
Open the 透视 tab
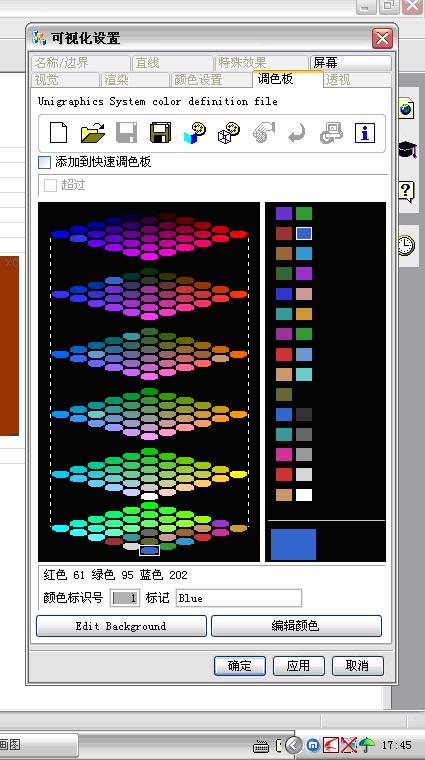click(x=357, y=80)
